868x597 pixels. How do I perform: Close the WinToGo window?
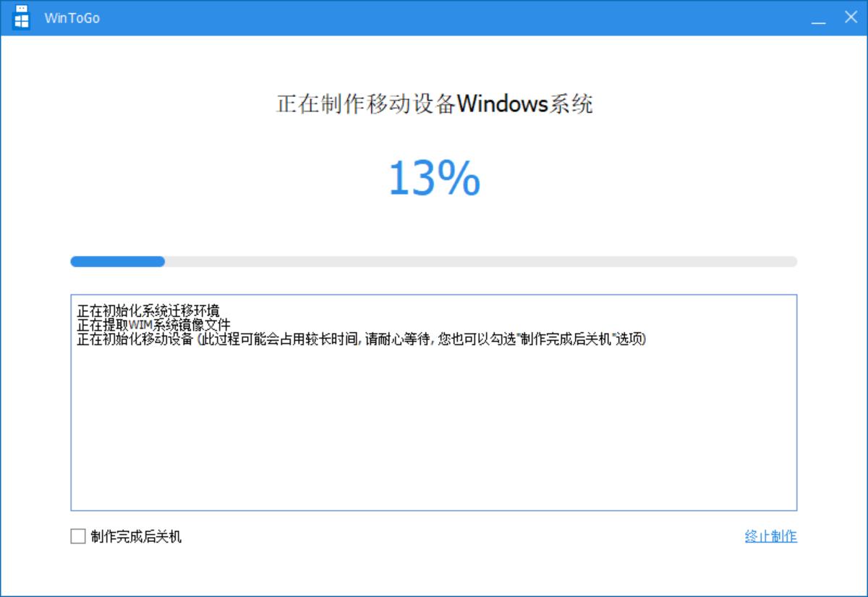point(851,17)
